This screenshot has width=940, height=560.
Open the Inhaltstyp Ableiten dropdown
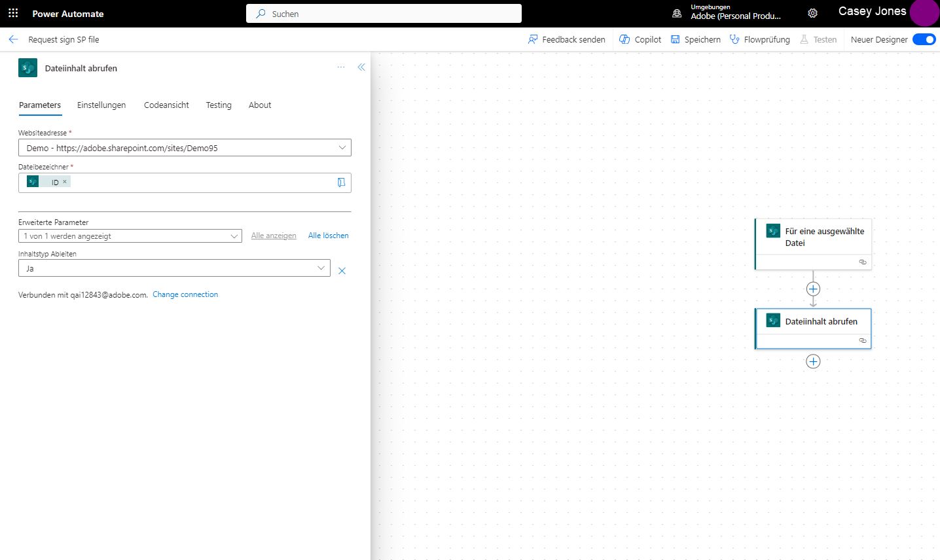click(320, 268)
